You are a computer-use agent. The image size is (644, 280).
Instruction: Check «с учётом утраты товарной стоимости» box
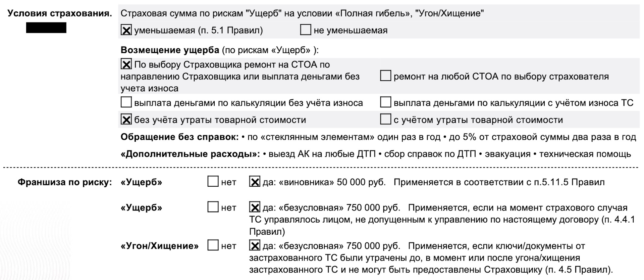tap(385, 120)
